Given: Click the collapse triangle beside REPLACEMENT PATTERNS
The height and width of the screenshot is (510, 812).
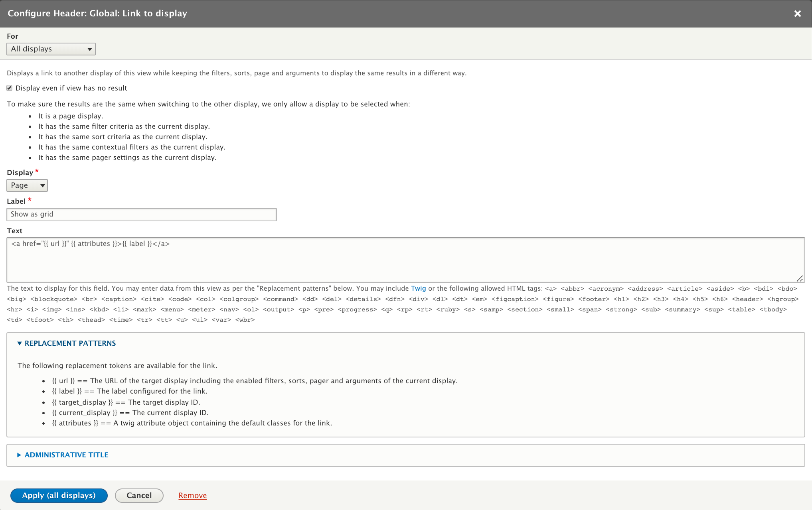Looking at the screenshot, I should tap(19, 343).
